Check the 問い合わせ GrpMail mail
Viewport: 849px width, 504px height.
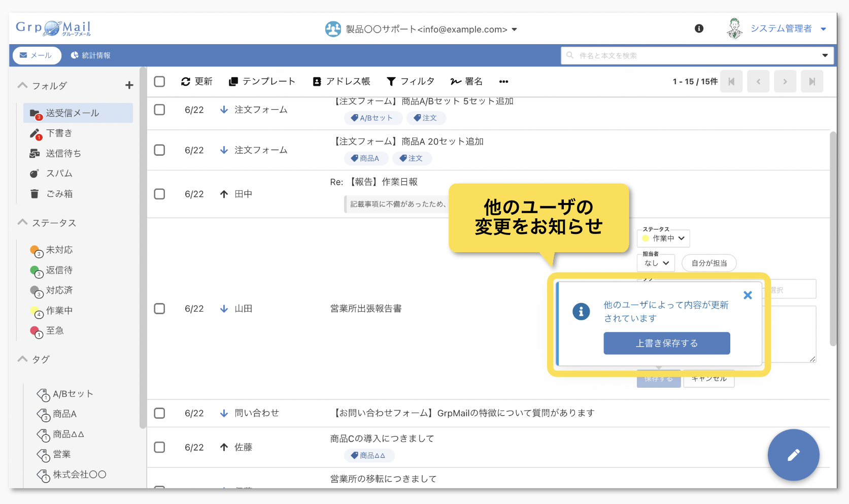pos(159,413)
